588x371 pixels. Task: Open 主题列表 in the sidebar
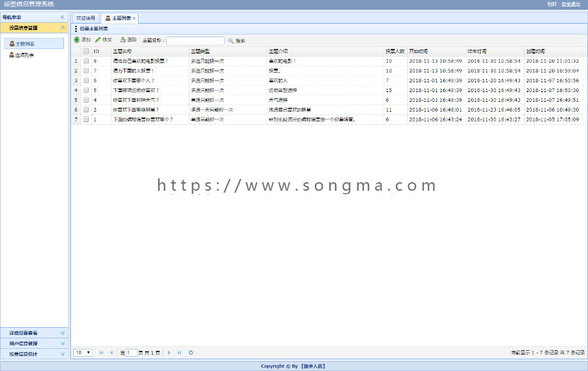[x=34, y=44]
